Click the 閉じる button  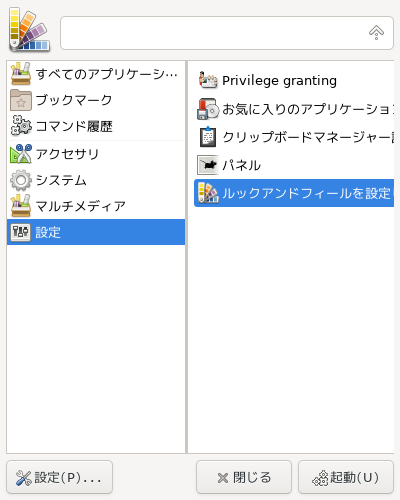click(244, 477)
